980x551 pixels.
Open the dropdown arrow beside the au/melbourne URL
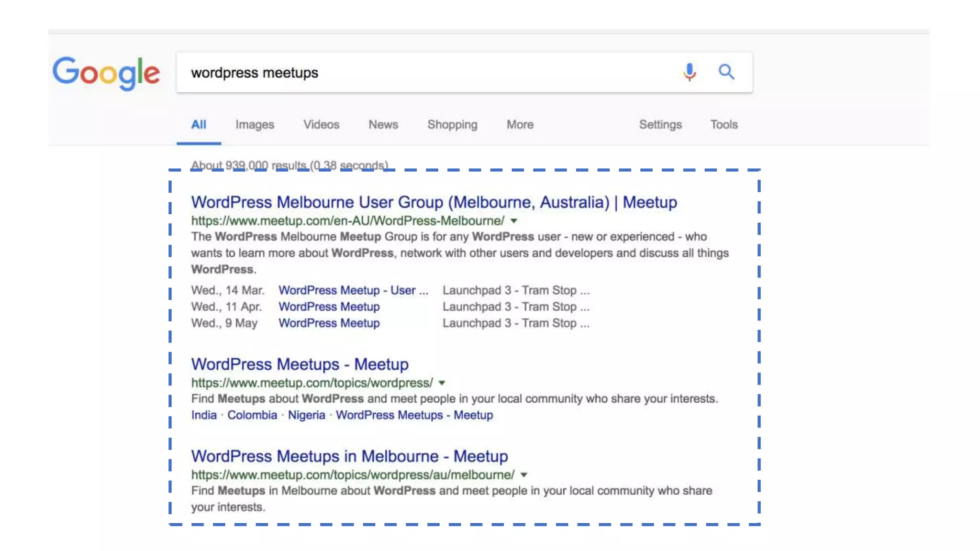[x=524, y=475]
